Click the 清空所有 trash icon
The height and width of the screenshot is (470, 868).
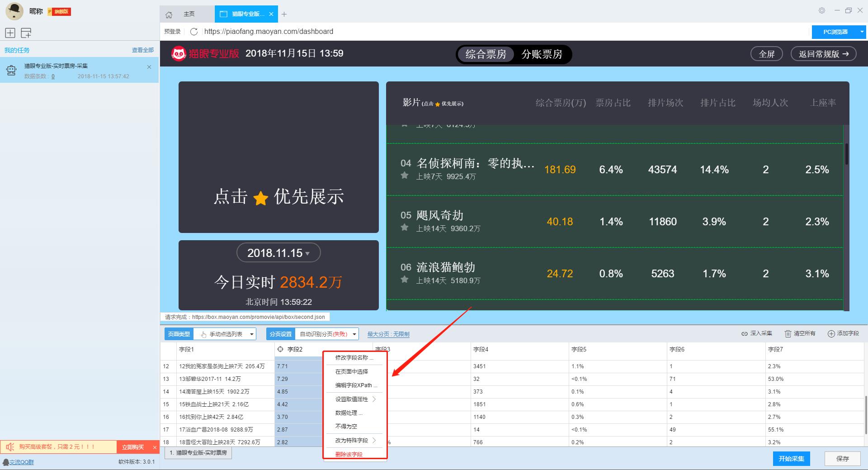tap(788, 334)
